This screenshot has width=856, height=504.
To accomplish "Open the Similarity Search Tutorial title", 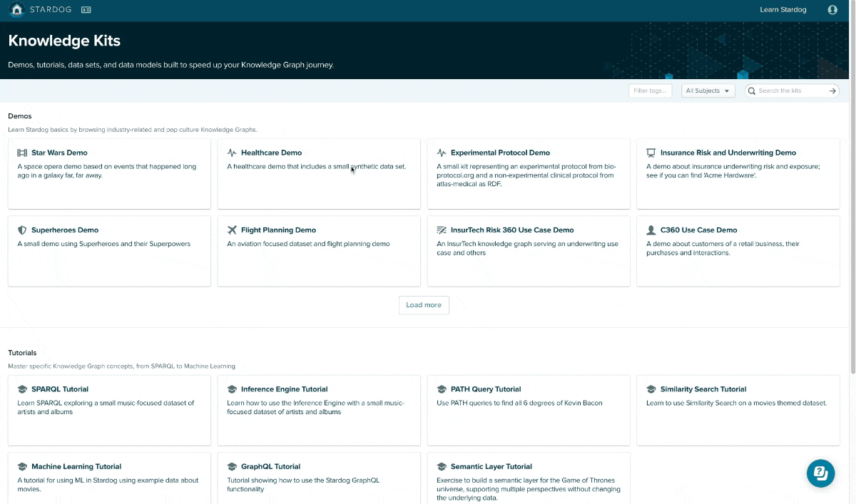I will (703, 389).
